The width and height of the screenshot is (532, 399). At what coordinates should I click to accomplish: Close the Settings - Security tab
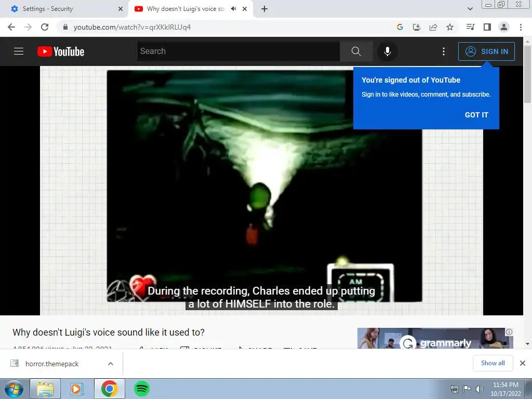[121, 9]
